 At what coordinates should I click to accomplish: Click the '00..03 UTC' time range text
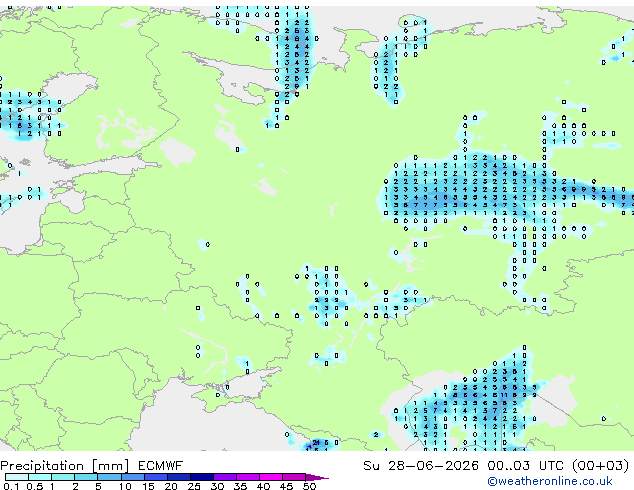[525, 466]
